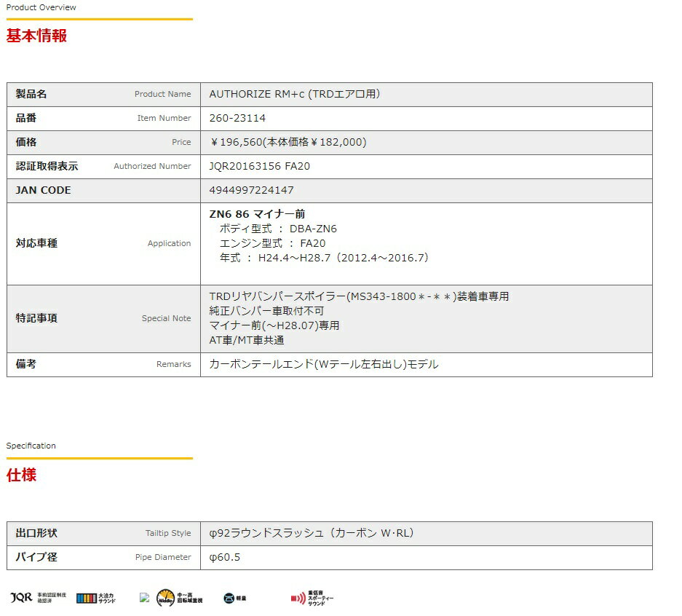Click the カーボンテールエンド remarks text
Image resolution: width=682 pixels, height=616 pixels.
(323, 364)
